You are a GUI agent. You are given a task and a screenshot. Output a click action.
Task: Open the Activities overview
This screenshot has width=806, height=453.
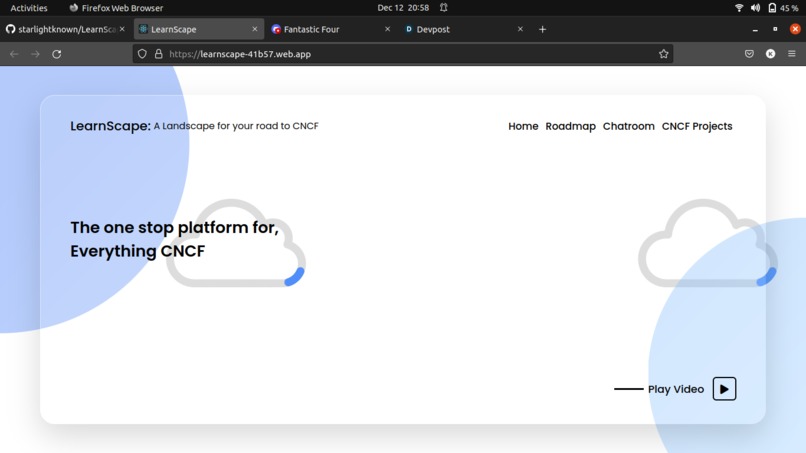pos(29,8)
